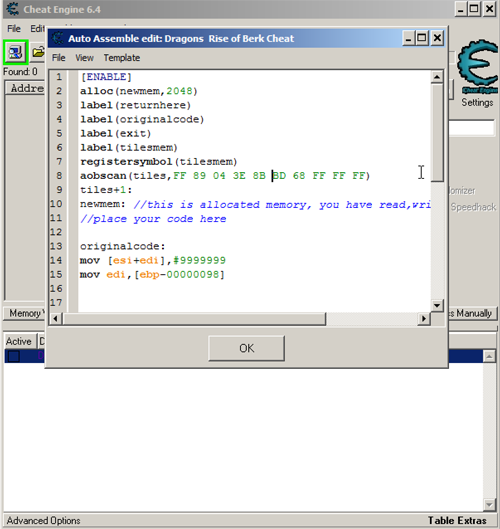
Task: Click the horizontal scroll right arrow in editor
Action: [424, 318]
